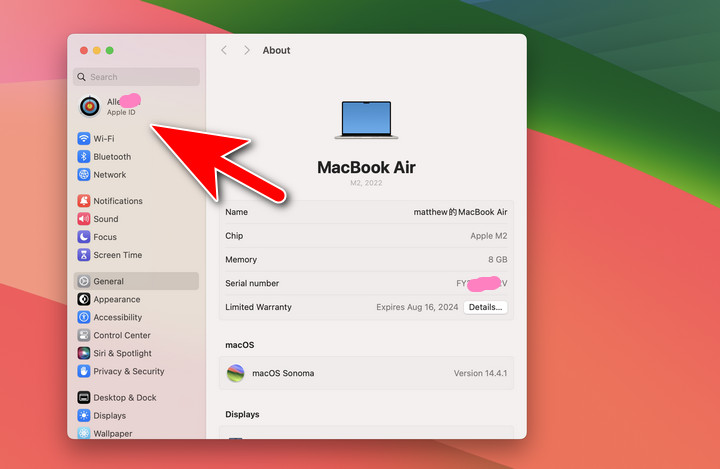Click the Apple ID avatar picture

pyautogui.click(x=90, y=107)
